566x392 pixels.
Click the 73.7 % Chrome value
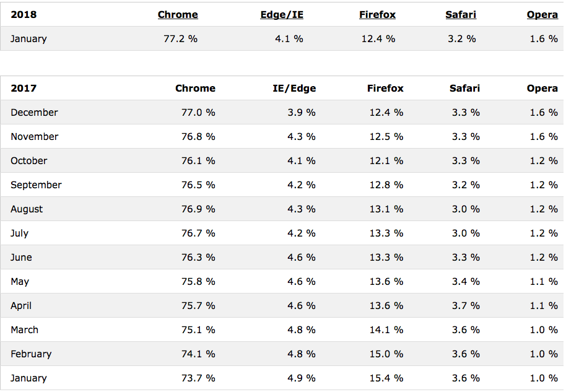(x=198, y=378)
